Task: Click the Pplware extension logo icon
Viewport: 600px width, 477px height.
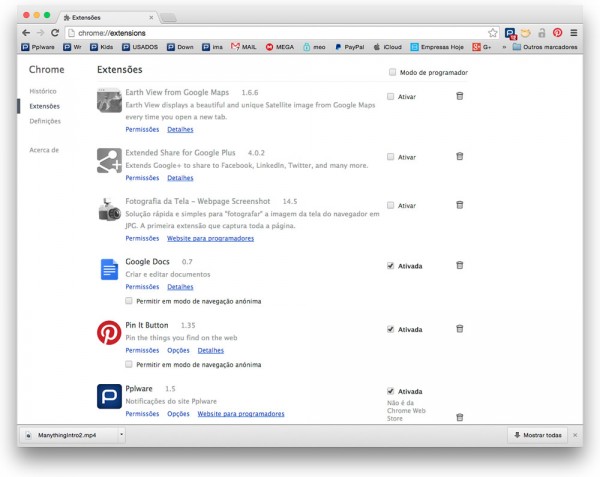Action: click(109, 396)
